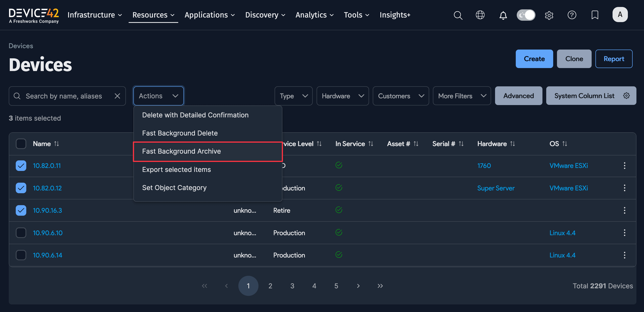The width and height of the screenshot is (644, 312).
Task: Click the Create button
Action: 534,59
